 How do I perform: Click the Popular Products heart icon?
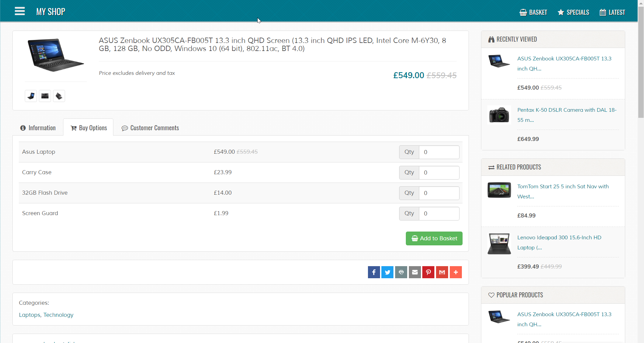coord(491,295)
